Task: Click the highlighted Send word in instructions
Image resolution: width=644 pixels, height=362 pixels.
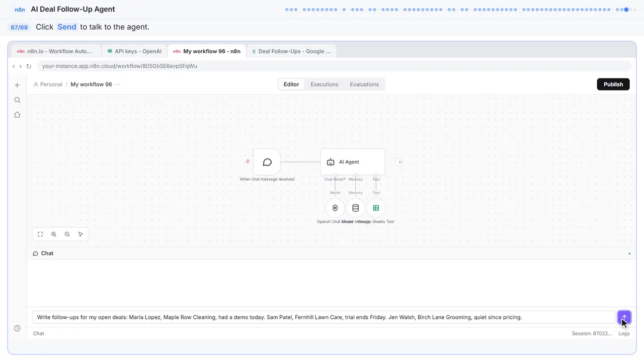Action: (x=67, y=27)
